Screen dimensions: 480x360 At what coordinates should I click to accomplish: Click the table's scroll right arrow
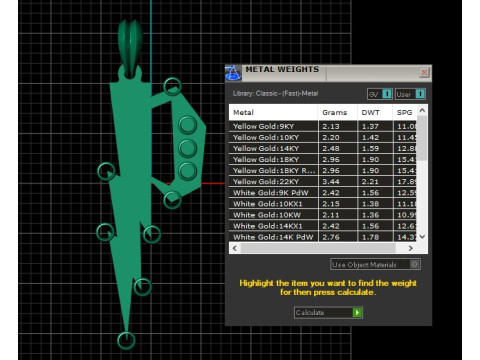pos(410,248)
